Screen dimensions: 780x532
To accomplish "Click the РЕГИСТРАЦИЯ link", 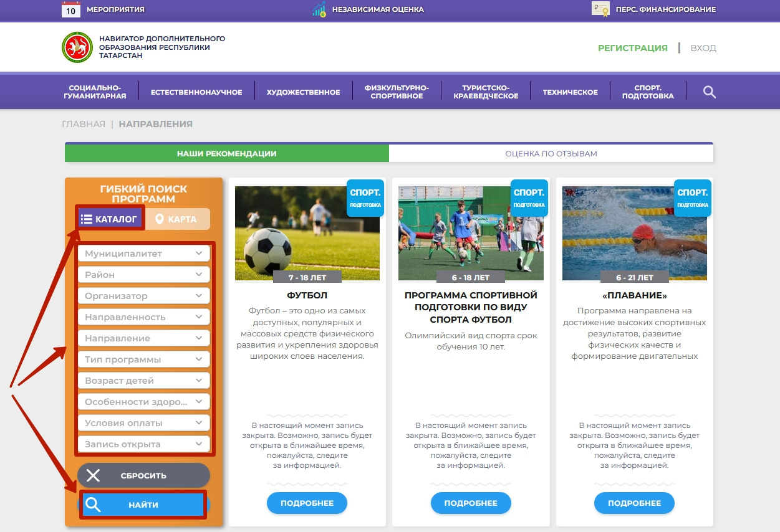I will tap(632, 47).
